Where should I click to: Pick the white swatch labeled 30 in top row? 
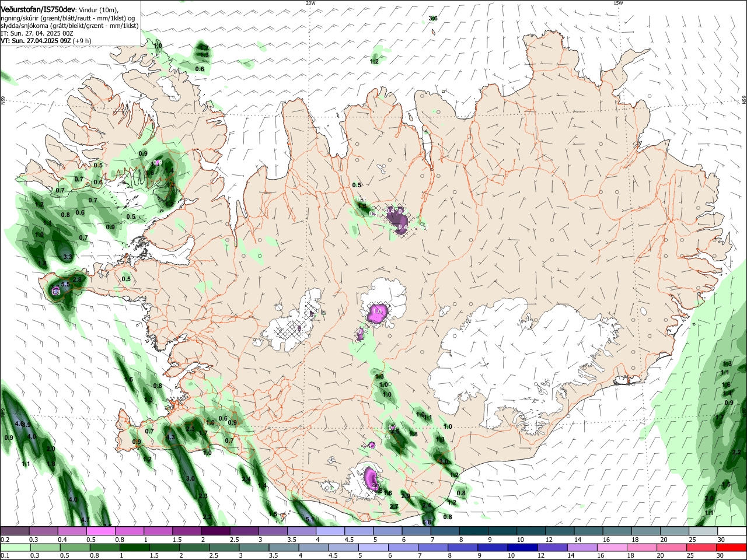(731, 531)
